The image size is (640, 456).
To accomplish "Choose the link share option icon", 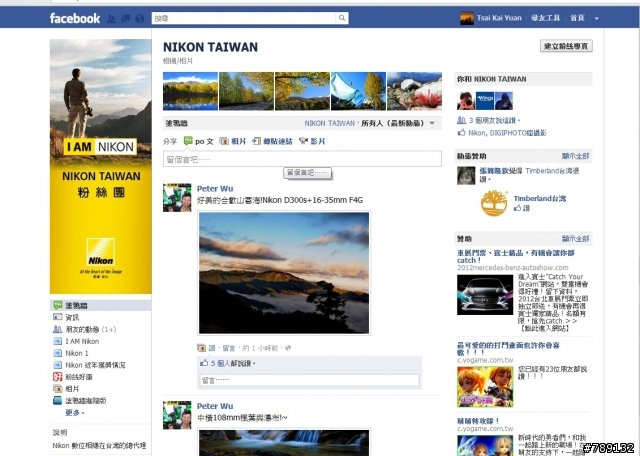I will pyautogui.click(x=256, y=141).
